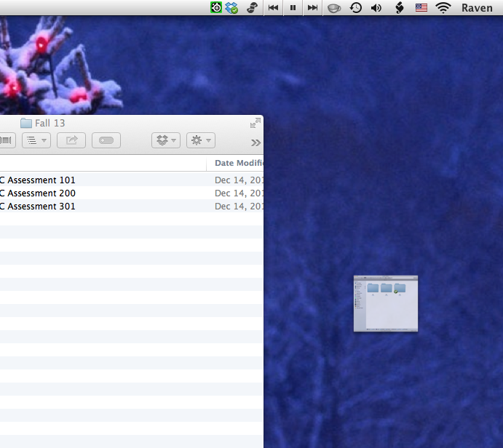The image size is (503, 448).
Task: Open the Wi-Fi status menu
Action: (443, 8)
